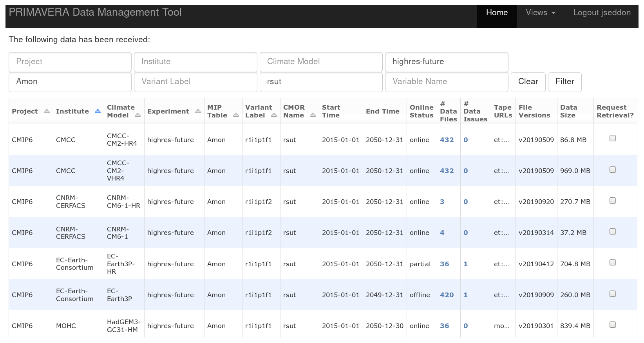Click the Variant Label sort arrow
Screen dimensions: 644x343
274,115
